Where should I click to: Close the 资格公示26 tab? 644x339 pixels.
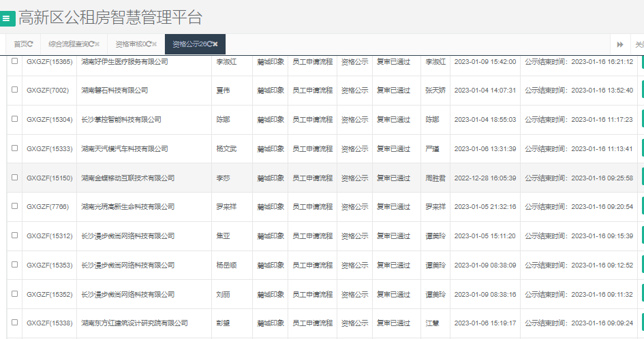[x=215, y=44]
